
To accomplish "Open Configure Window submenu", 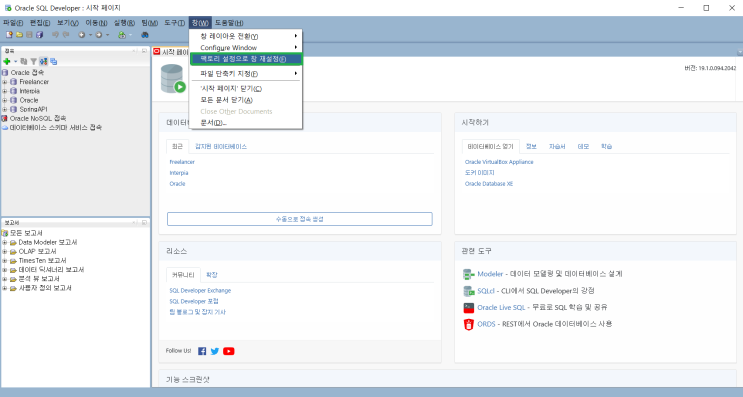I will coord(245,48).
